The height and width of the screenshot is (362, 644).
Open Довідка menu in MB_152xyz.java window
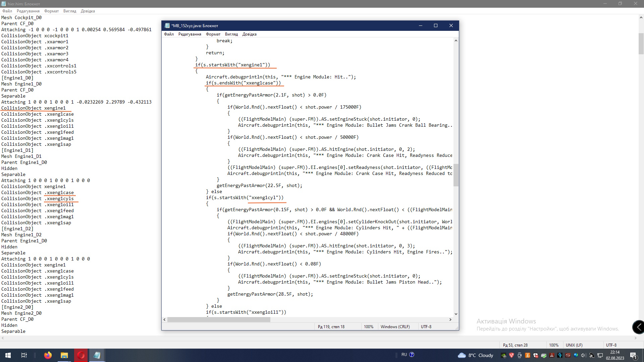pyautogui.click(x=249, y=34)
